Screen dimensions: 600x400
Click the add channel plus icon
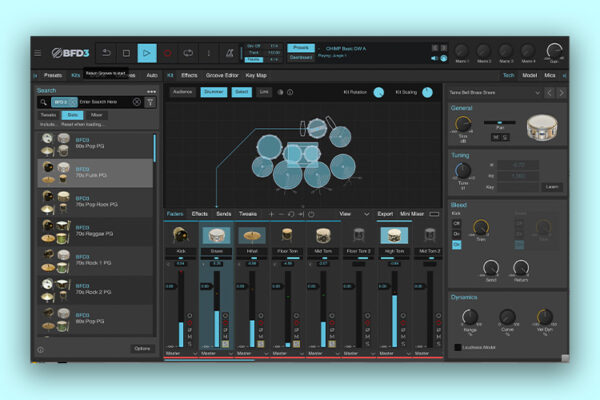[271, 214]
